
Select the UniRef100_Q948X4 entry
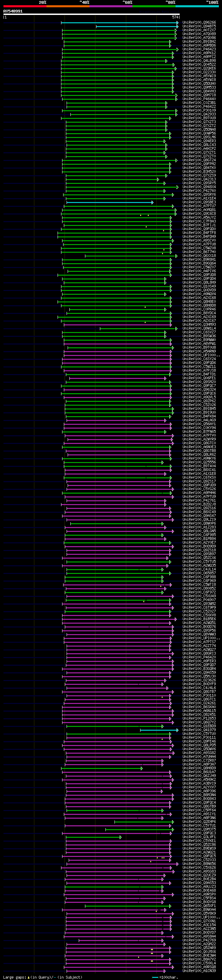(x=199, y=187)
